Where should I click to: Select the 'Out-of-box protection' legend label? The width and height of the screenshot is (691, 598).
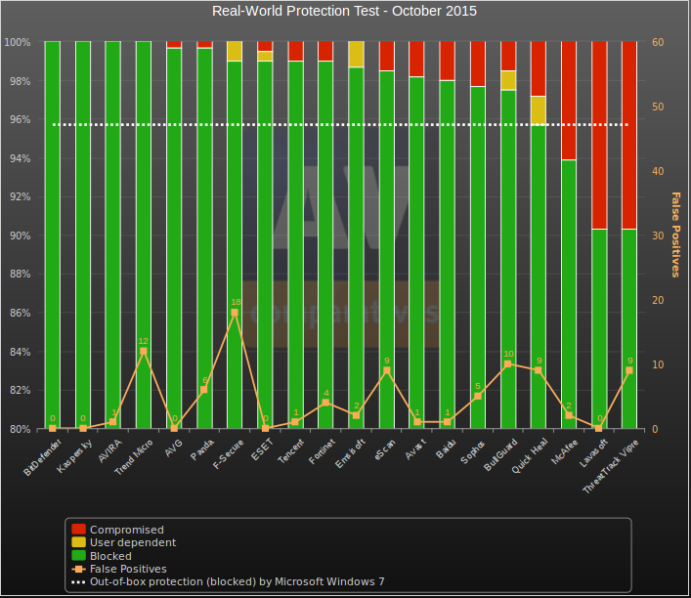237,582
